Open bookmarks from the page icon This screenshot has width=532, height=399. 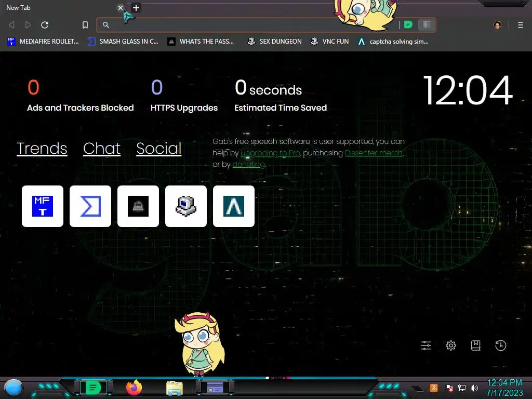pyautogui.click(x=476, y=345)
